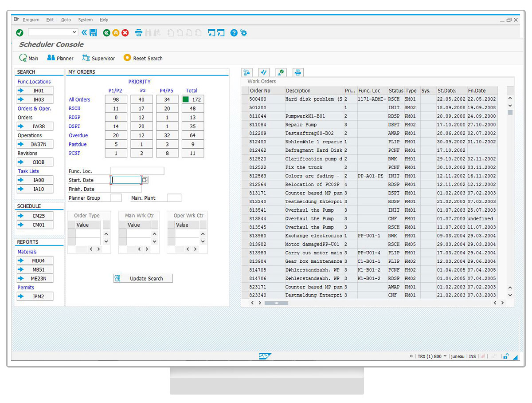Screen dimensions: 532x403
Task: Click the Update Search button
Action: 143,279
